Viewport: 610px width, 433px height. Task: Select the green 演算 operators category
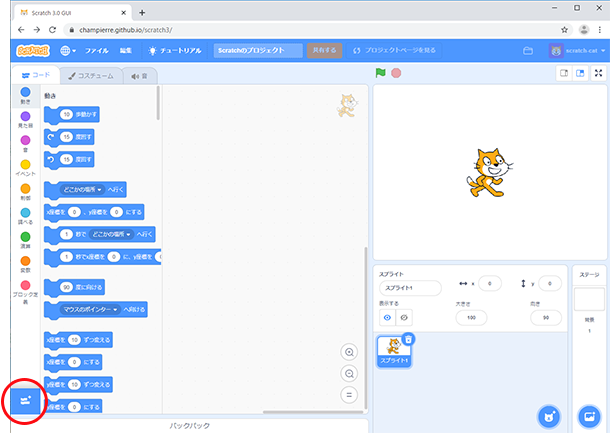(25, 240)
